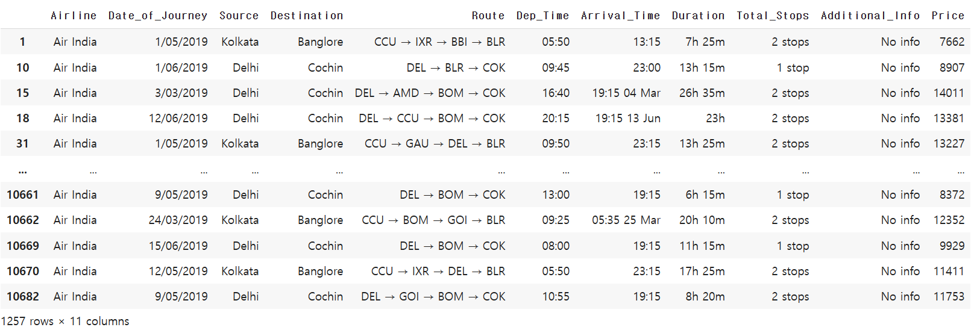Click the price value 14011
This screenshot has height=333, width=980.
(x=949, y=93)
